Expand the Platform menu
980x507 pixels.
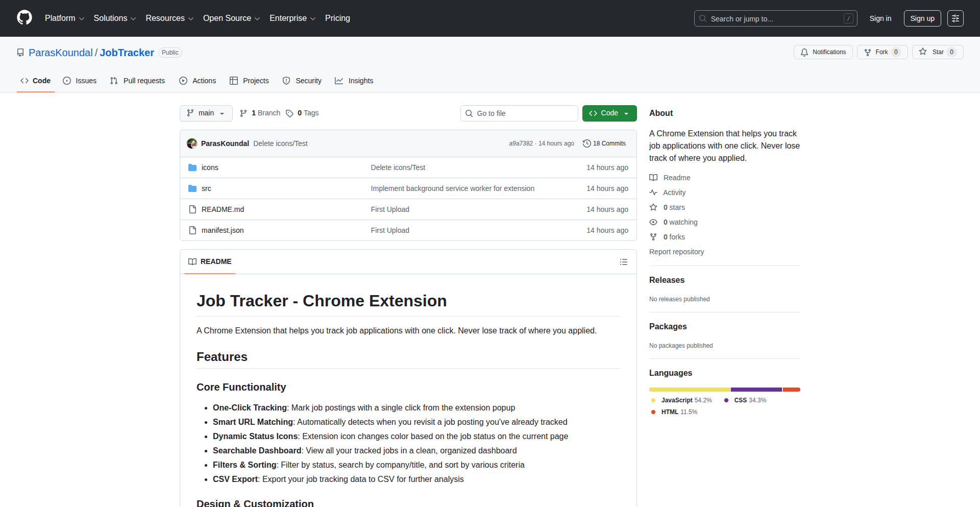(64, 18)
